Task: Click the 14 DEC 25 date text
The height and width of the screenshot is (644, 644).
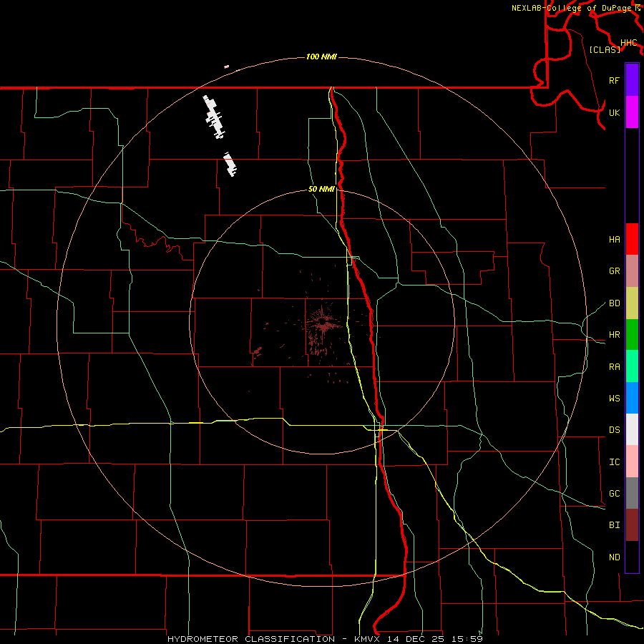Action: (415, 639)
